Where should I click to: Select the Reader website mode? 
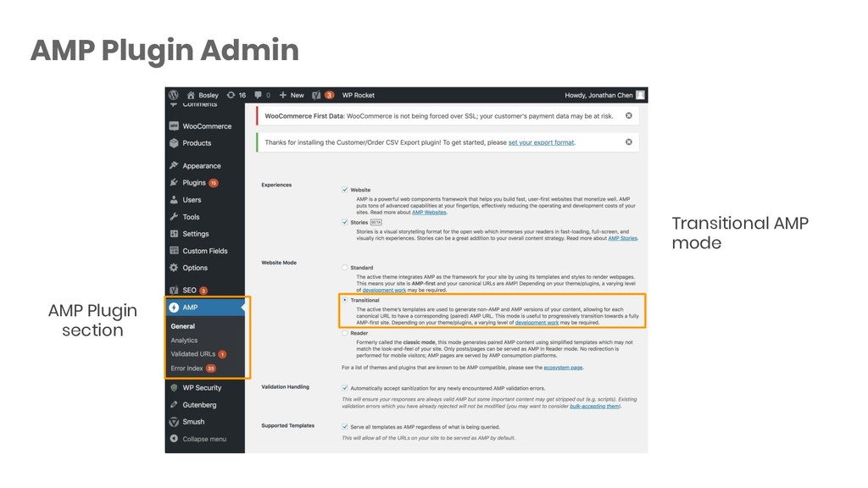(x=345, y=333)
